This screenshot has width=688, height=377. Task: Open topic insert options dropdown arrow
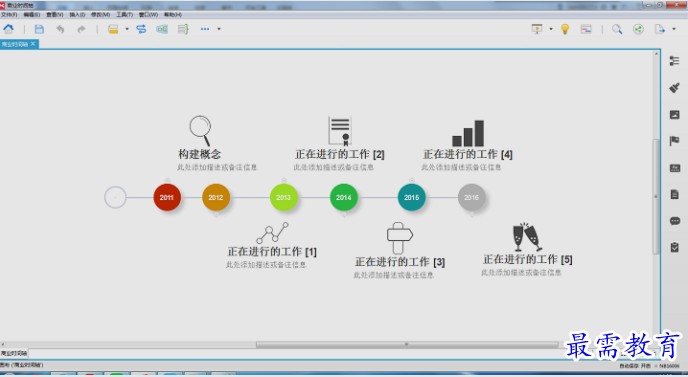(x=127, y=29)
